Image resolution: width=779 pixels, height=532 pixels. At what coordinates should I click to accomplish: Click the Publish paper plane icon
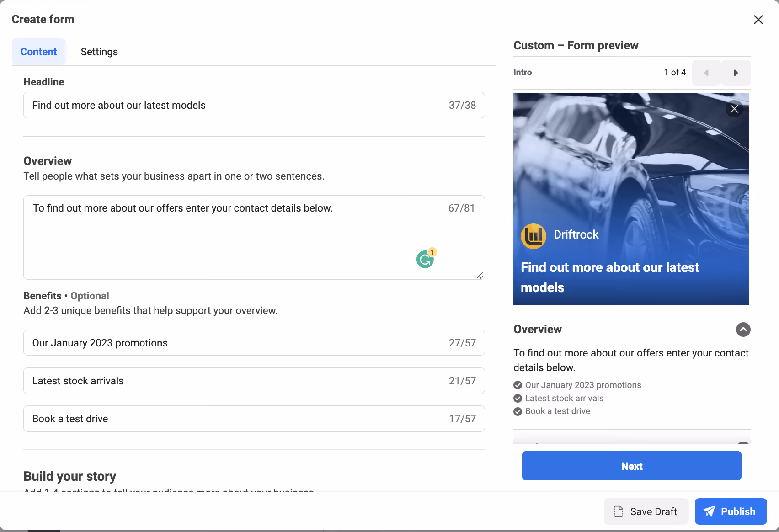(x=709, y=511)
